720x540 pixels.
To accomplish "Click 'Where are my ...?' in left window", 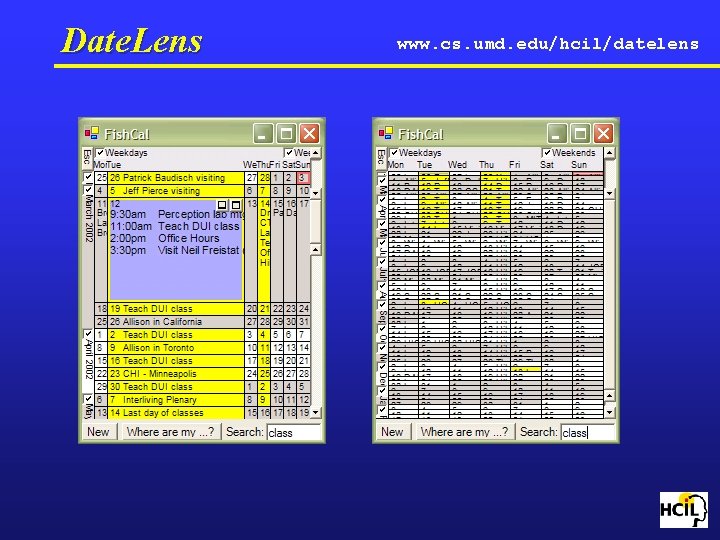I will tap(170, 432).
